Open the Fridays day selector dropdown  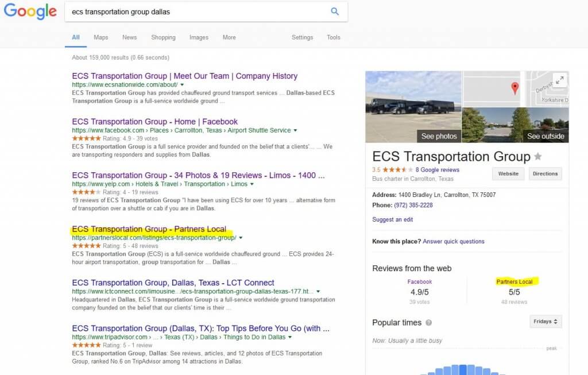545,322
